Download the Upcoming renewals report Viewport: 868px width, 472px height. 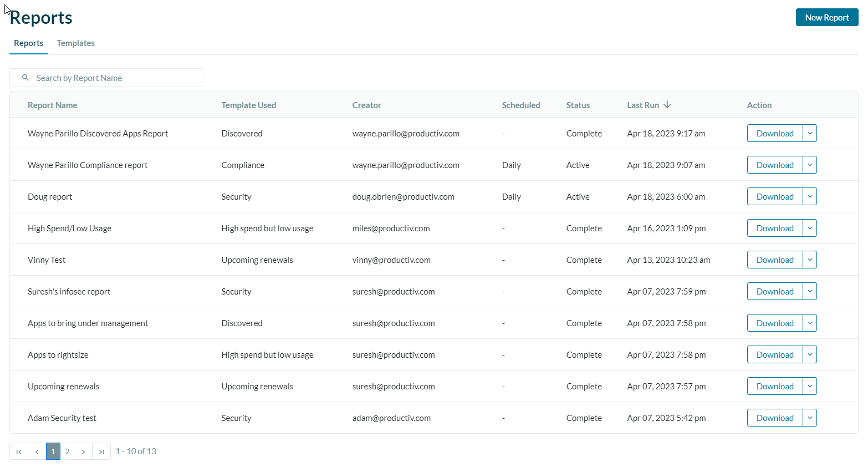[x=774, y=386]
